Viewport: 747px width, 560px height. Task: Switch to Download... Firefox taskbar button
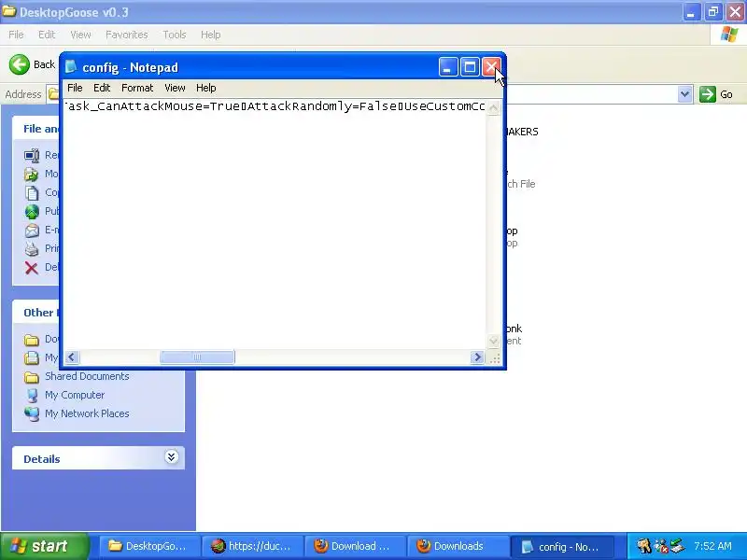[355, 546]
